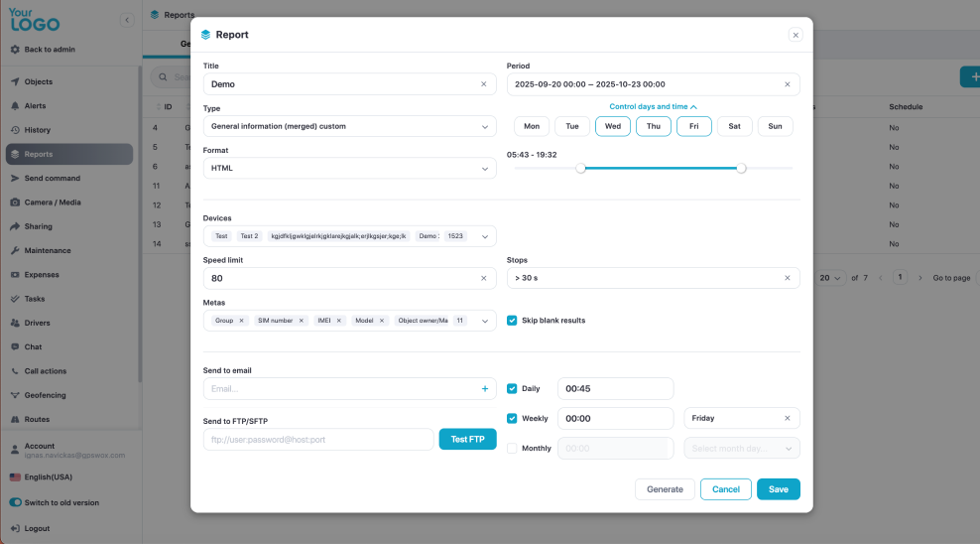980x544 pixels.
Task: Clear the Friday weekly day selection
Action: pyautogui.click(x=788, y=418)
